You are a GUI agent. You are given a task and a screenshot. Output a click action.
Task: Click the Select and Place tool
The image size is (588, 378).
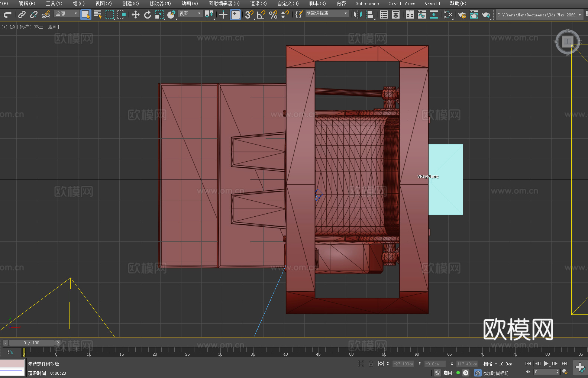pyautogui.click(x=171, y=14)
